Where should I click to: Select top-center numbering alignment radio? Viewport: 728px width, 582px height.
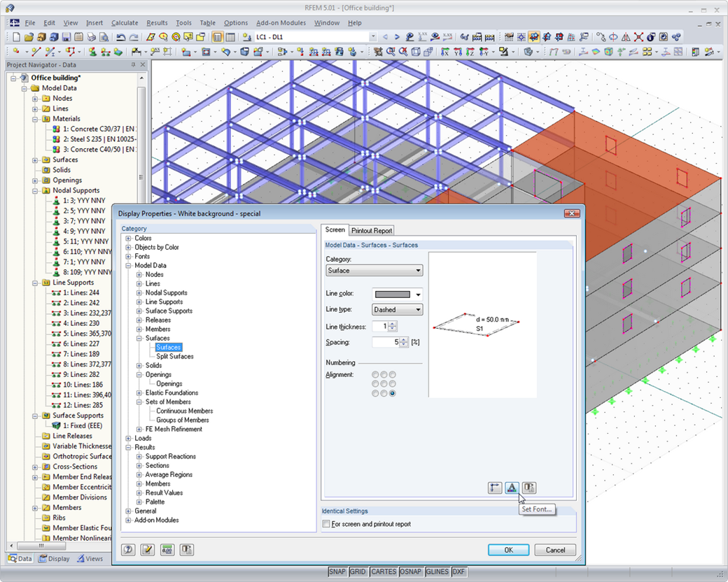pyautogui.click(x=384, y=374)
